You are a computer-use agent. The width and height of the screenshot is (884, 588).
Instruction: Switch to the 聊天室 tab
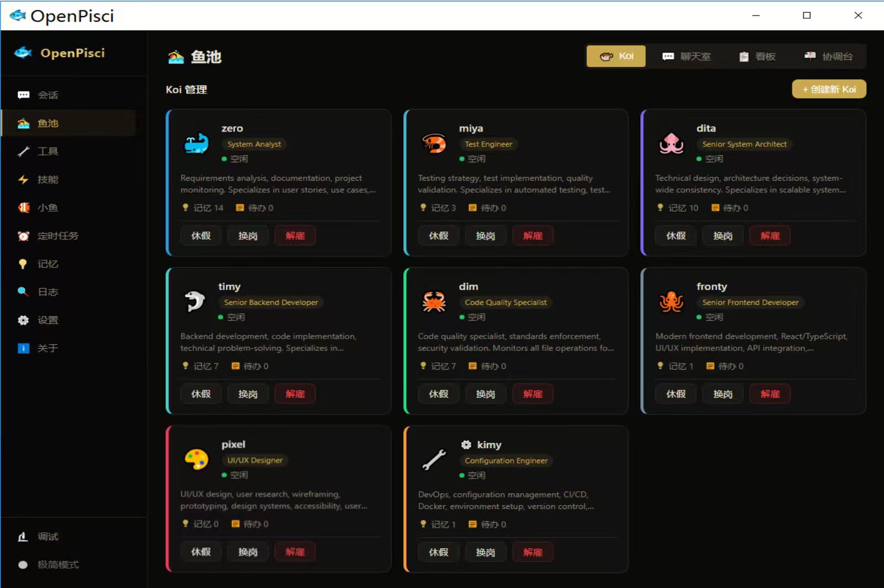tap(687, 56)
